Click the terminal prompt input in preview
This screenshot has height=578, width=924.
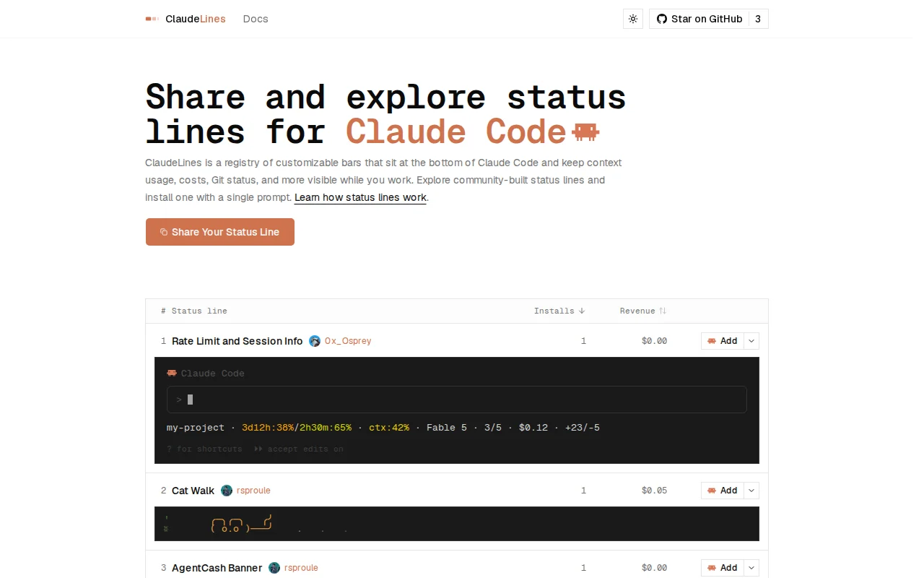pyautogui.click(x=456, y=400)
